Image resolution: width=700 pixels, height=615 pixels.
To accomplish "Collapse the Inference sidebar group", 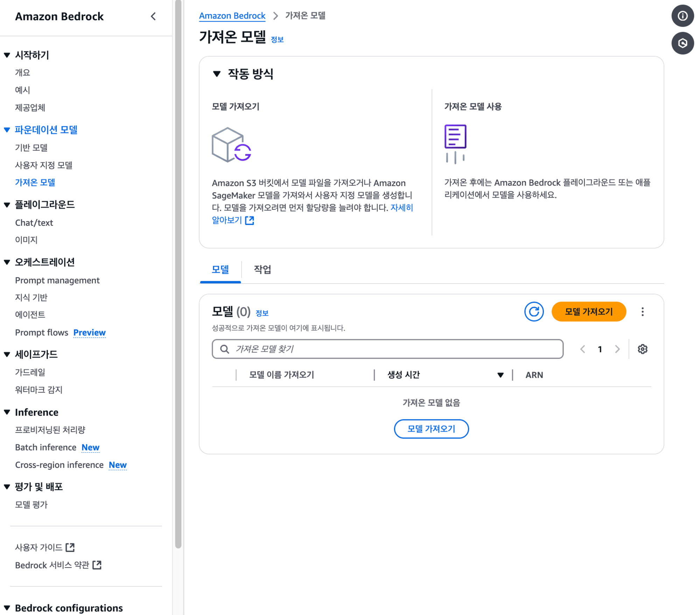I will coord(7,412).
